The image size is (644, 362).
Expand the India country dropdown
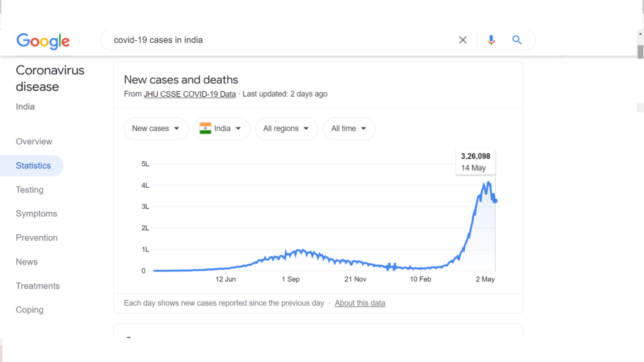[x=222, y=128]
